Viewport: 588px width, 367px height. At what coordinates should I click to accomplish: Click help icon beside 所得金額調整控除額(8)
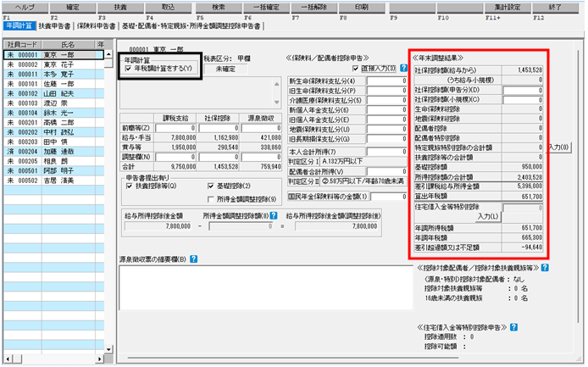[x=274, y=215]
